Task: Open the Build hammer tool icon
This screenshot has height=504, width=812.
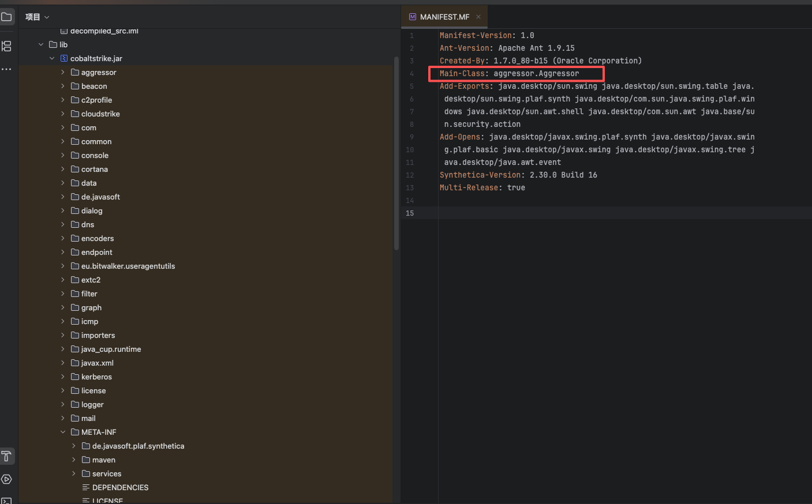Action: pos(7,456)
